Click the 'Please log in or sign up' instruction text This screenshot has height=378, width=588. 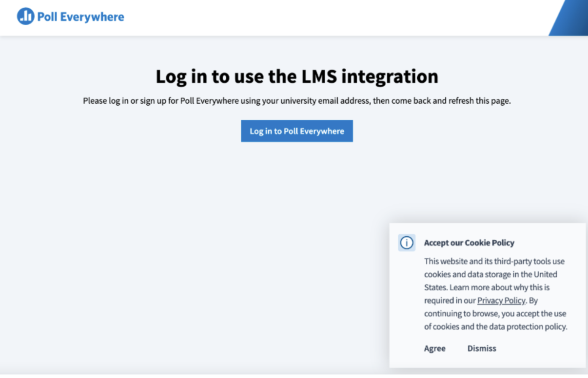[297, 101]
